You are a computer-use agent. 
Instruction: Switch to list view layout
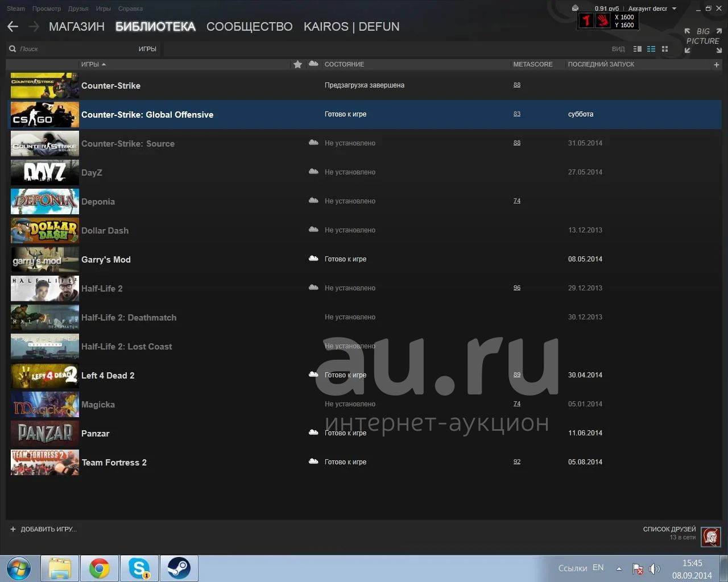(x=651, y=49)
